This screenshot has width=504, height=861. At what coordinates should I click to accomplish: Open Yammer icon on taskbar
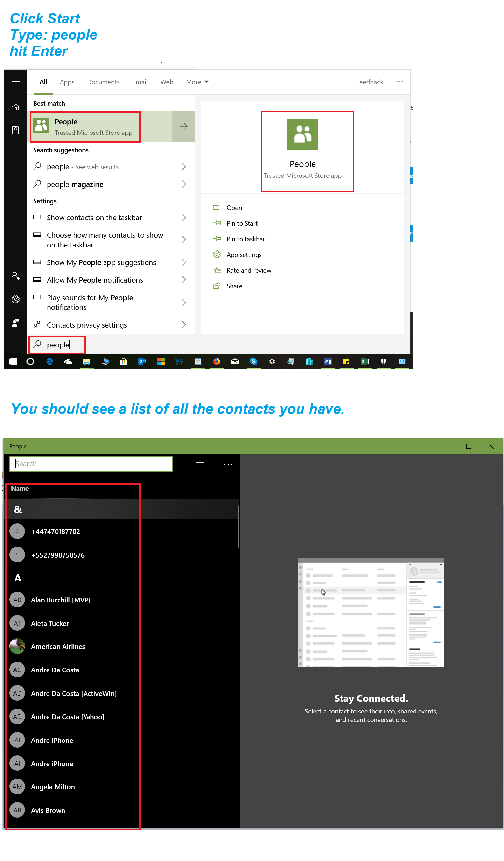point(179,361)
